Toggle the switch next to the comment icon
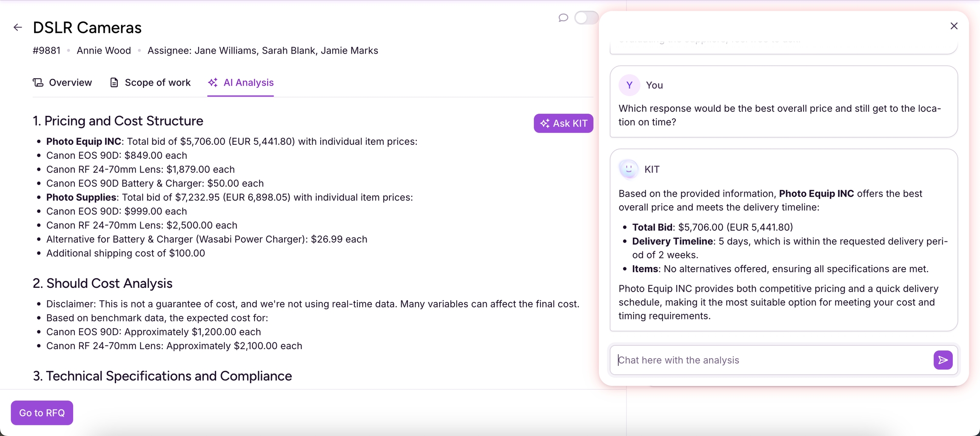The width and height of the screenshot is (980, 436). 586,17
